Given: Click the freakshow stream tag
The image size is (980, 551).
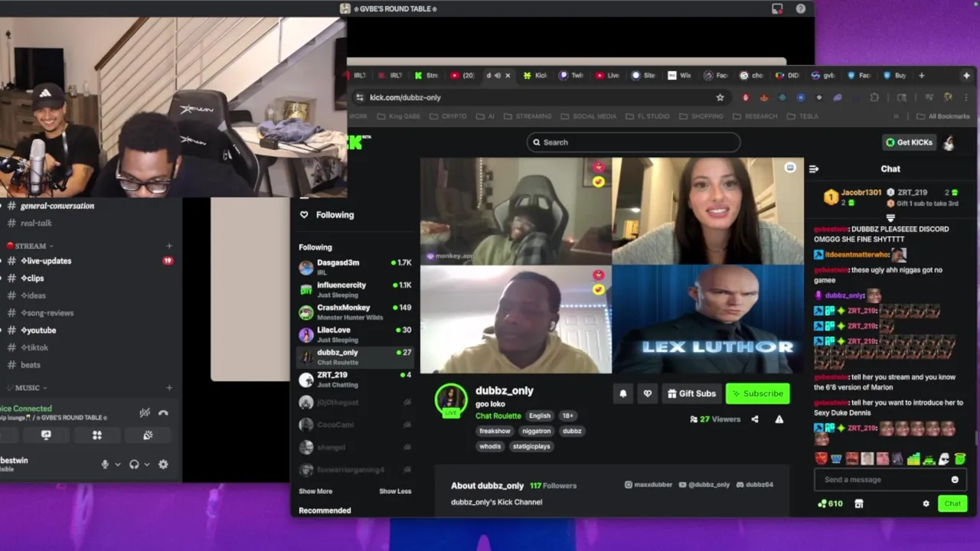Looking at the screenshot, I should tap(495, 431).
